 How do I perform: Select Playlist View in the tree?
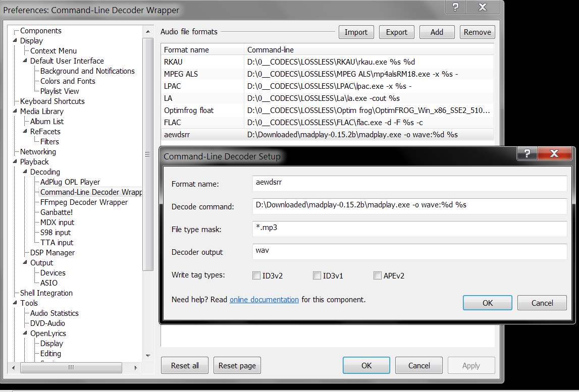pyautogui.click(x=60, y=91)
